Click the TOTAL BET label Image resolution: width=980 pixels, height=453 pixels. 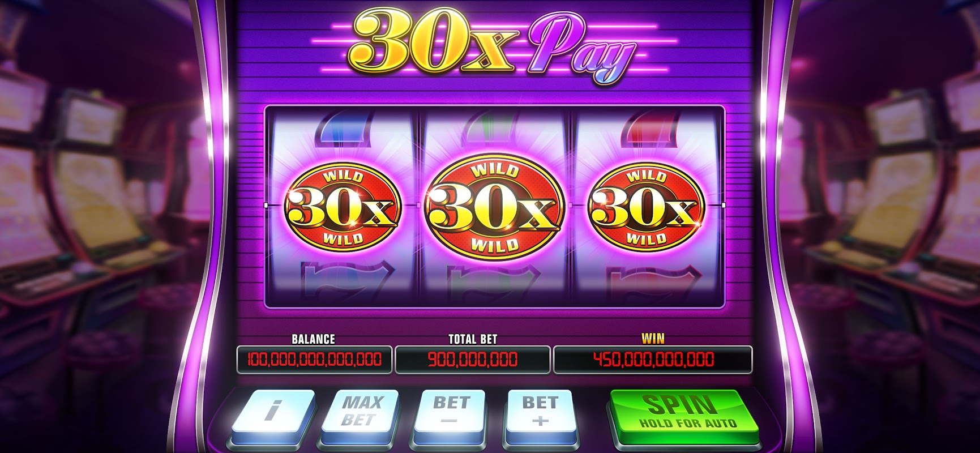[473, 339]
